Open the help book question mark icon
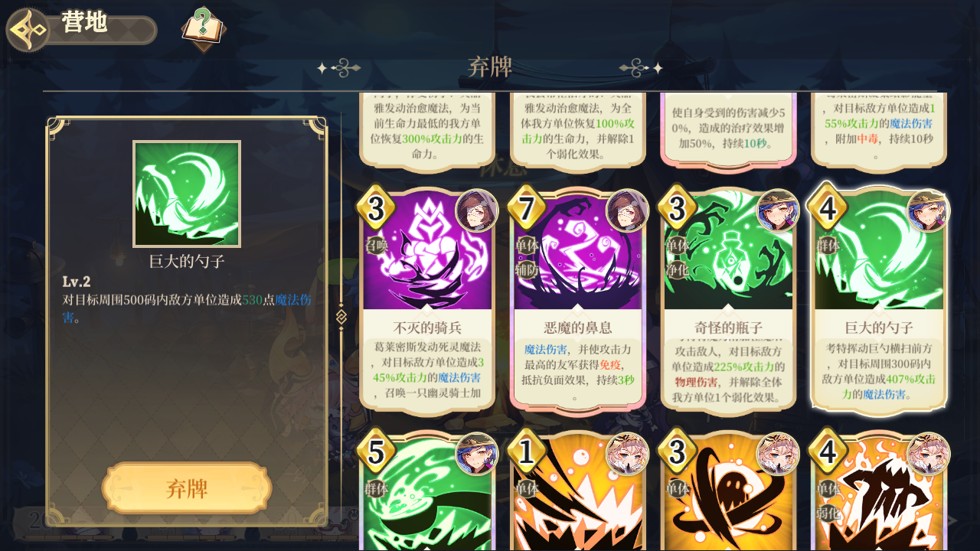Viewport: 980px width, 551px height. tap(203, 28)
